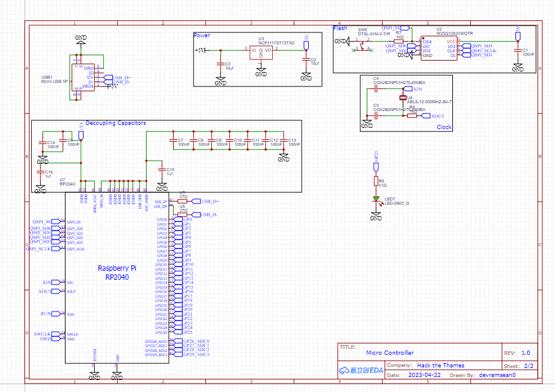Click the U4 crystal oscillator symbol
555x392 pixels.
point(403,98)
